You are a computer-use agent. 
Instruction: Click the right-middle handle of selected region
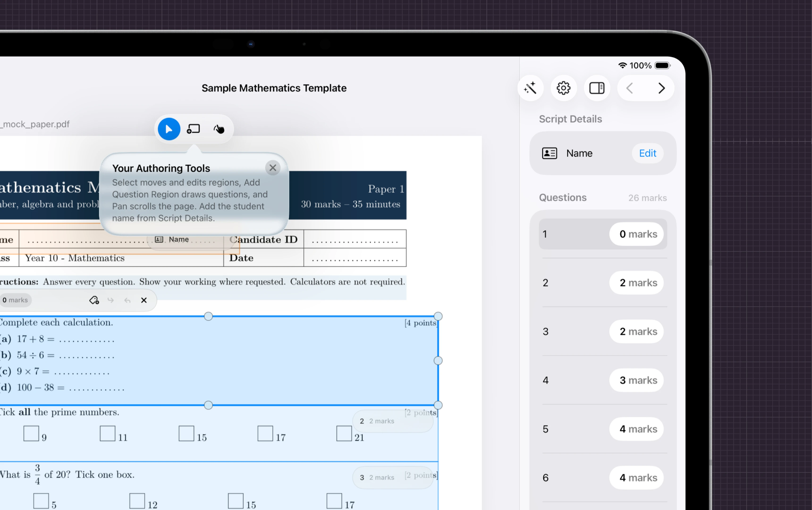click(x=438, y=361)
